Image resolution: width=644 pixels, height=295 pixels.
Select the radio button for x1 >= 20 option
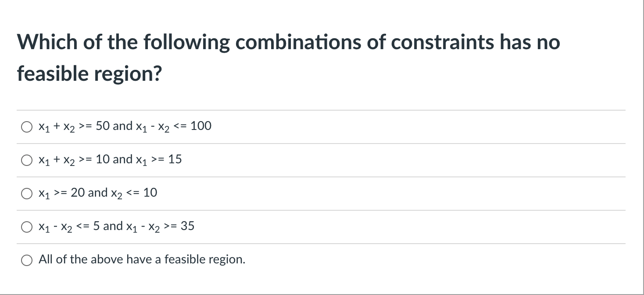(x=26, y=194)
